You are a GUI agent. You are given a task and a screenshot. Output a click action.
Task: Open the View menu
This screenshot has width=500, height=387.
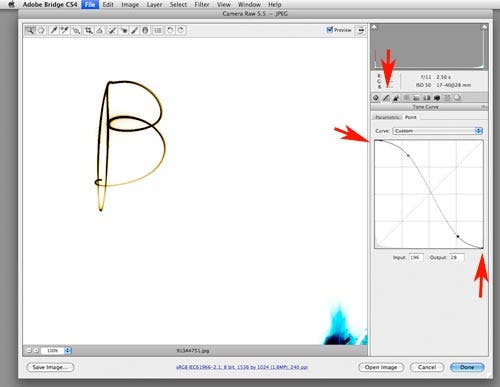224,5
